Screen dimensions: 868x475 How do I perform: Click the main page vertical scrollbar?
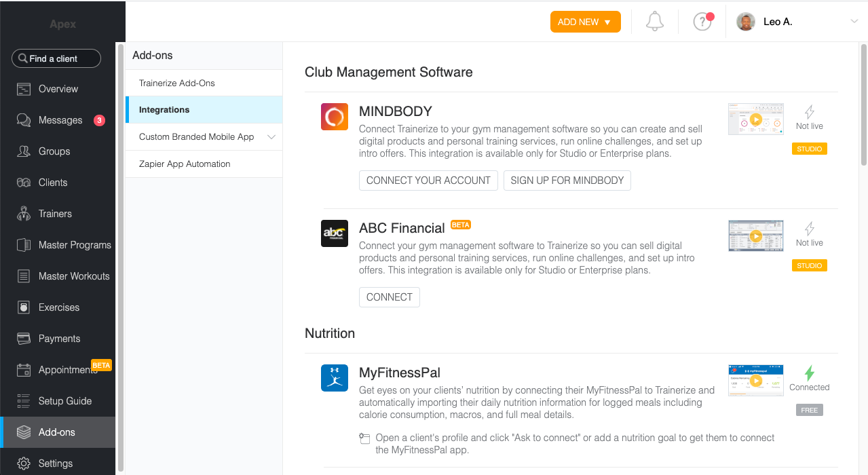point(863,104)
